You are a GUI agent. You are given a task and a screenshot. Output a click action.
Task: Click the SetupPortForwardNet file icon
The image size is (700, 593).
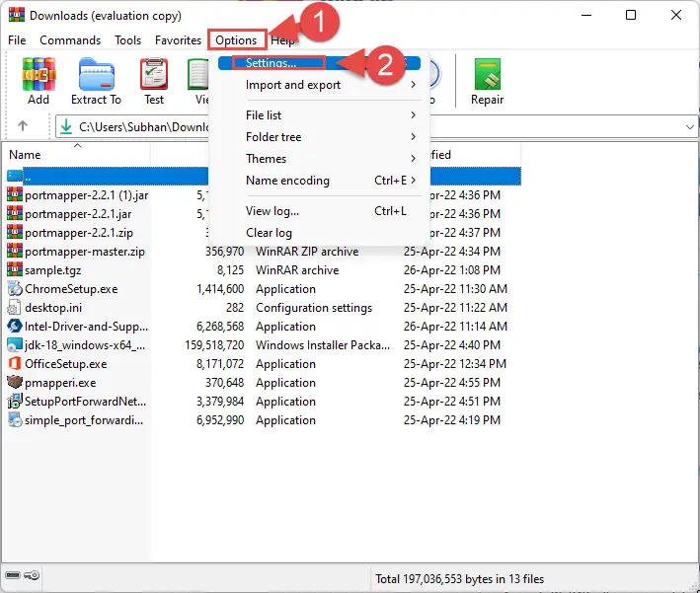click(x=14, y=402)
